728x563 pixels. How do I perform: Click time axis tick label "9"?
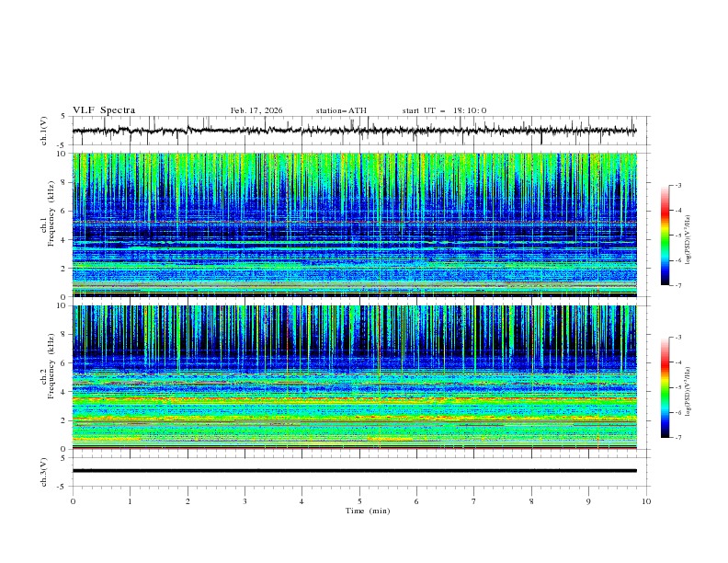point(588,501)
